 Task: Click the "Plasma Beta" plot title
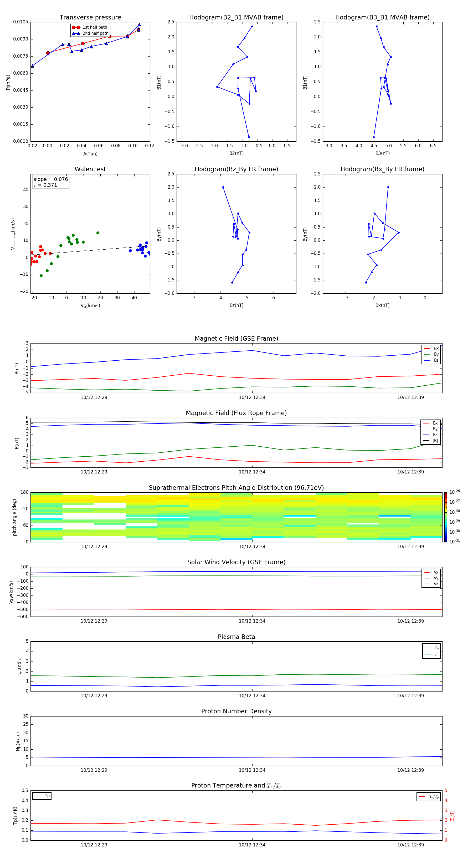(x=236, y=637)
